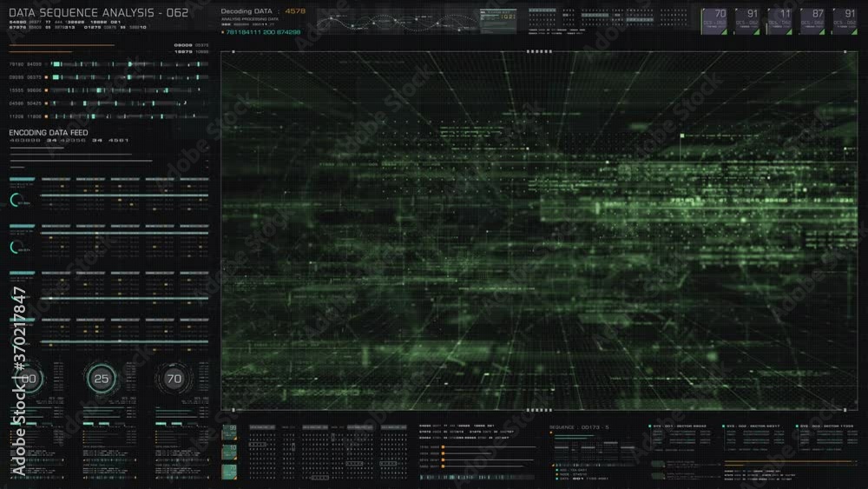Select the green 99 tile at bottom
Screen dimensions: 868x489
pyautogui.click(x=230, y=433)
